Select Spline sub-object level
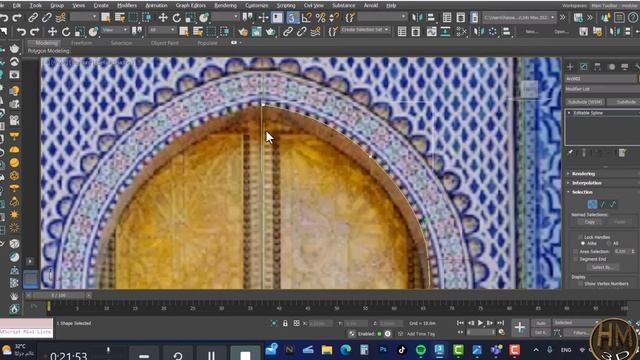640x360 pixels. [x=613, y=204]
